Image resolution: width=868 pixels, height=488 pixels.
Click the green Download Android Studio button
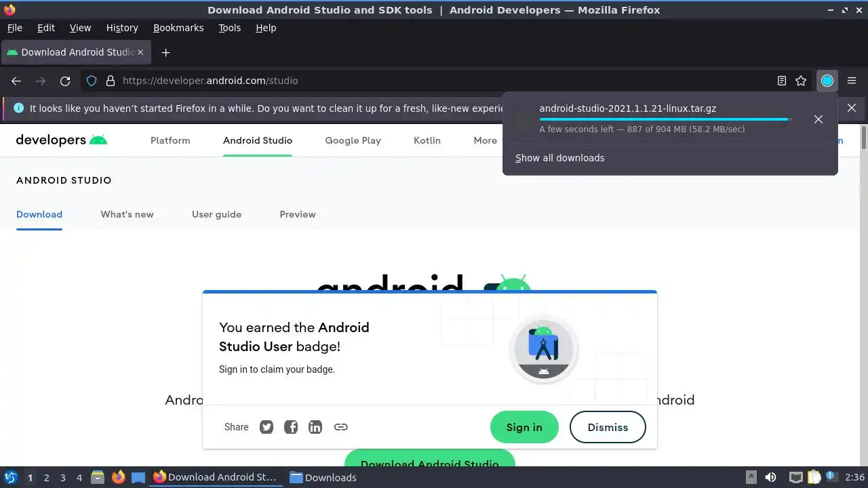click(x=430, y=458)
